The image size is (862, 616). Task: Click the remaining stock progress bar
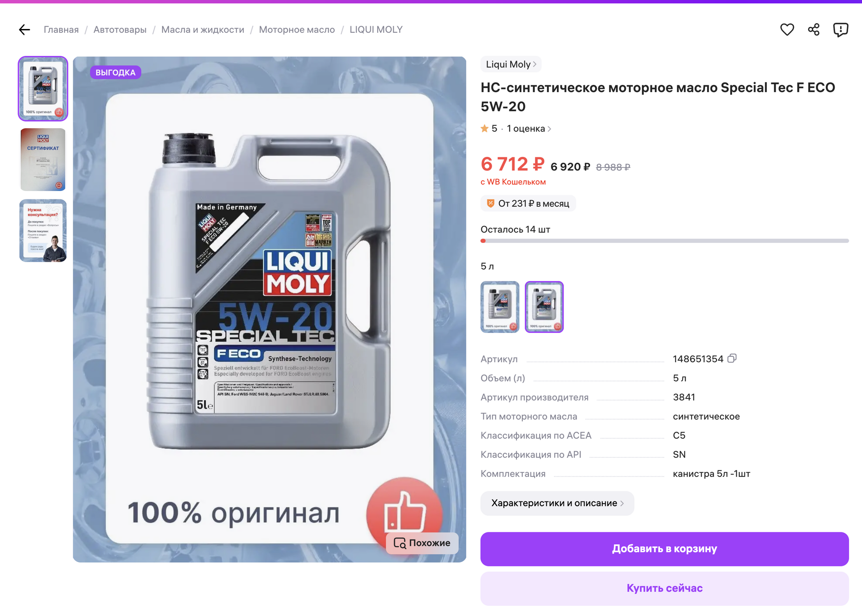coord(664,241)
